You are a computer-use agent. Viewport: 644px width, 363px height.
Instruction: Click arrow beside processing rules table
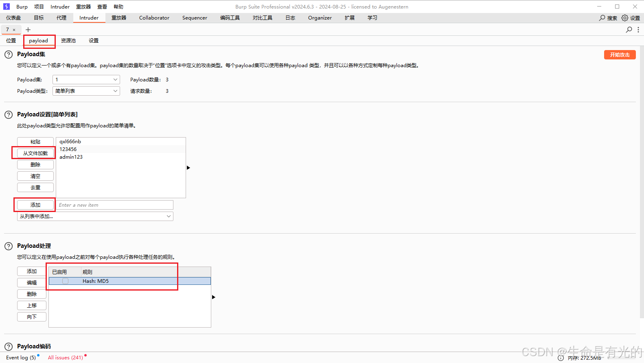pos(214,297)
